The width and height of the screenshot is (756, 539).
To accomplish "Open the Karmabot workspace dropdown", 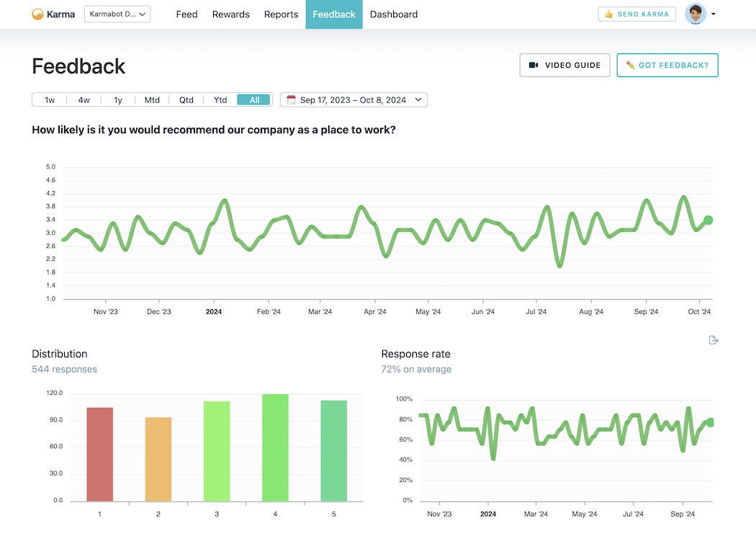I will point(117,14).
